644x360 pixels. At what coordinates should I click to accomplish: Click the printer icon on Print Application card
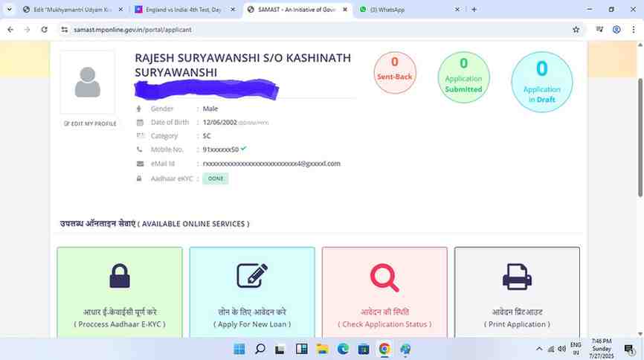517,277
